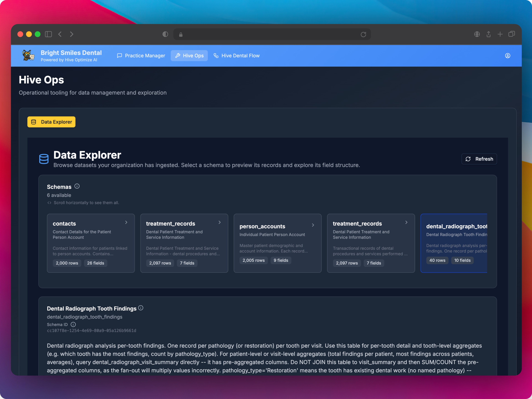532x399 pixels.
Task: Select the yellow Data Explorer tab
Action: click(x=52, y=122)
